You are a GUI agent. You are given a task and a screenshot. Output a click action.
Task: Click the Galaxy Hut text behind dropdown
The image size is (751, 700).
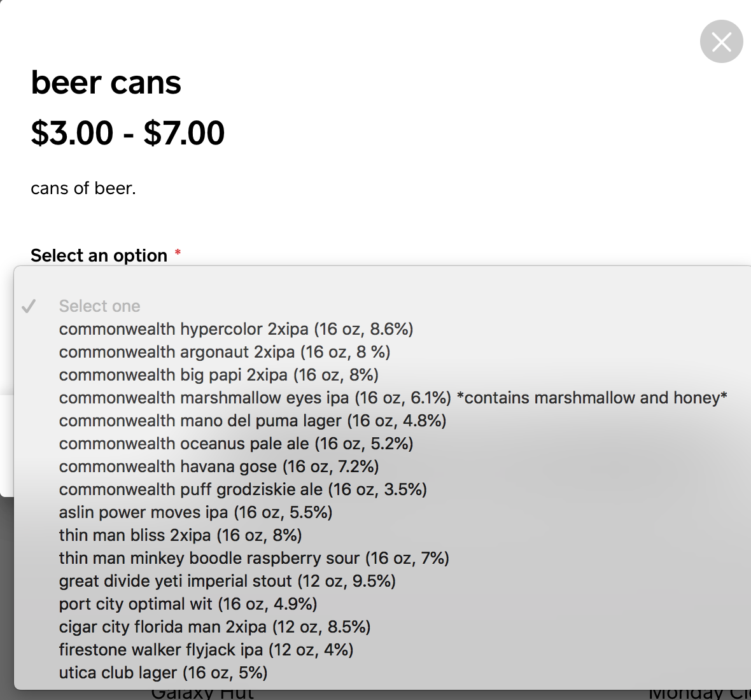click(x=202, y=694)
